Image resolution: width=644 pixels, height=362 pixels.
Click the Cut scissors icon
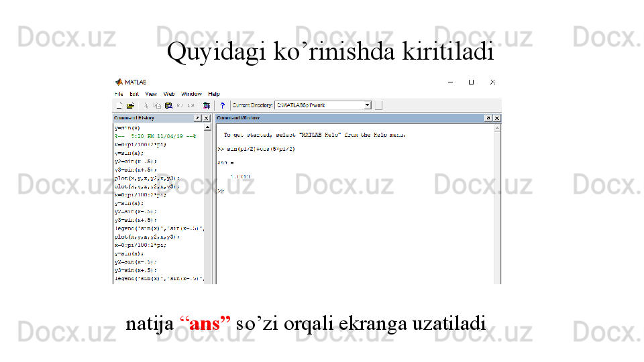coord(146,105)
